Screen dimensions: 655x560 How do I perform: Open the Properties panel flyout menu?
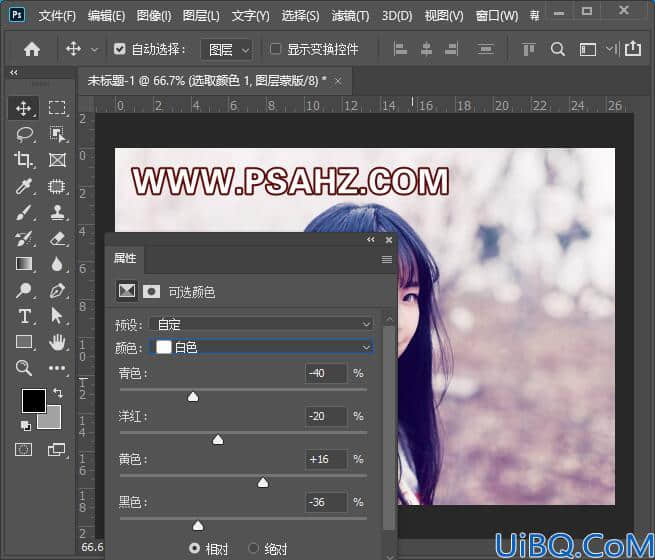pos(387,260)
